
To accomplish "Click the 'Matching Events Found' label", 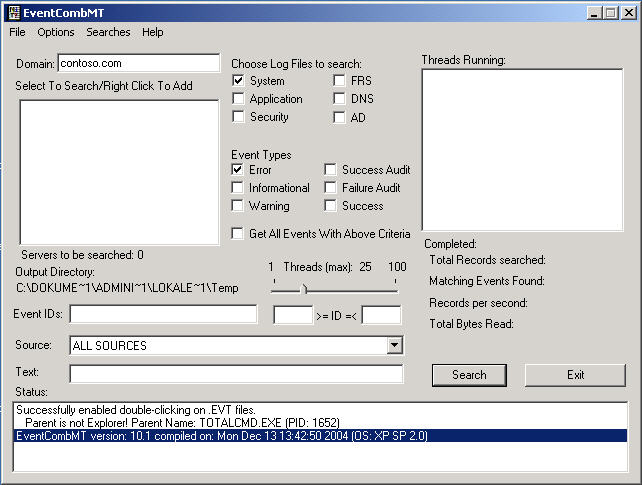I will [487, 281].
